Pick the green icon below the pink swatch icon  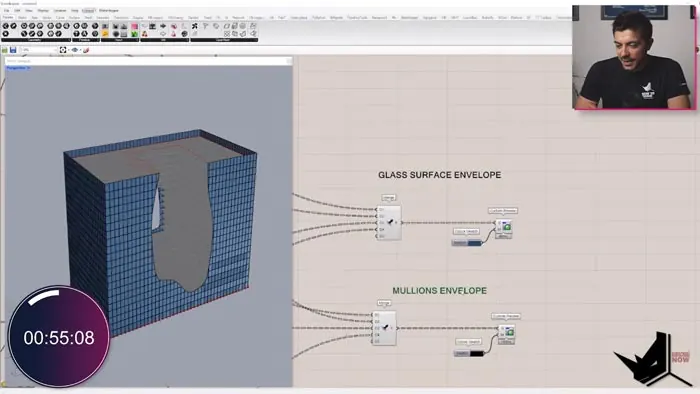point(134,33)
